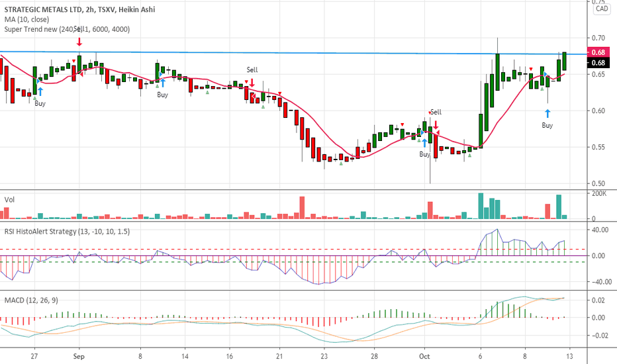Click the Sell label near Sep 16-21
617x364 pixels.
coord(252,69)
